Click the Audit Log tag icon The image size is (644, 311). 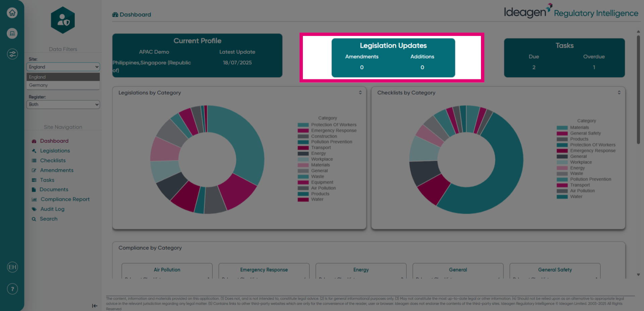34,209
